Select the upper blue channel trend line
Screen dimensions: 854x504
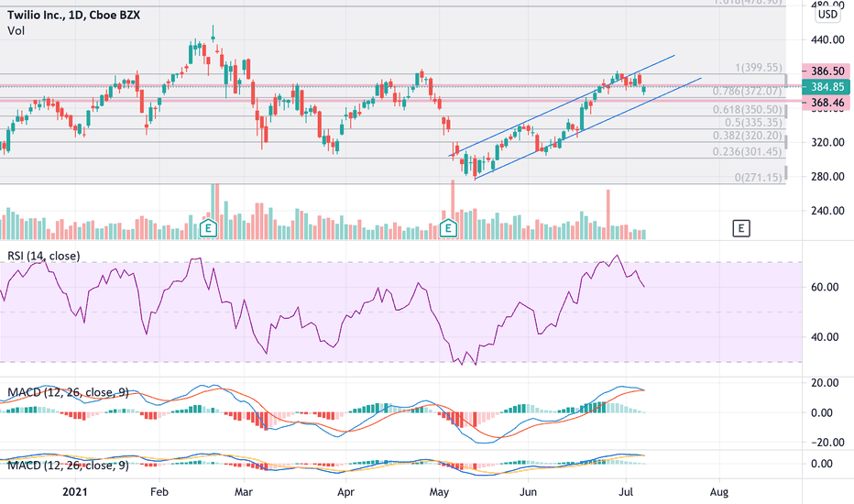(x=562, y=105)
